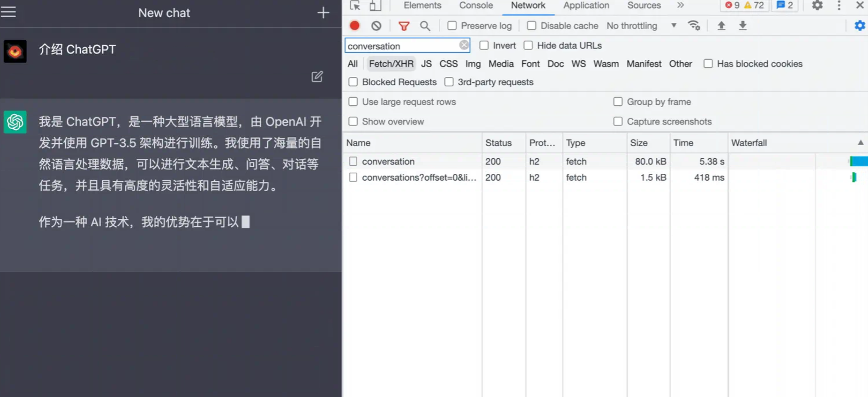The image size is (868, 397).
Task: Edit the user message with pencil icon
Action: (x=317, y=76)
